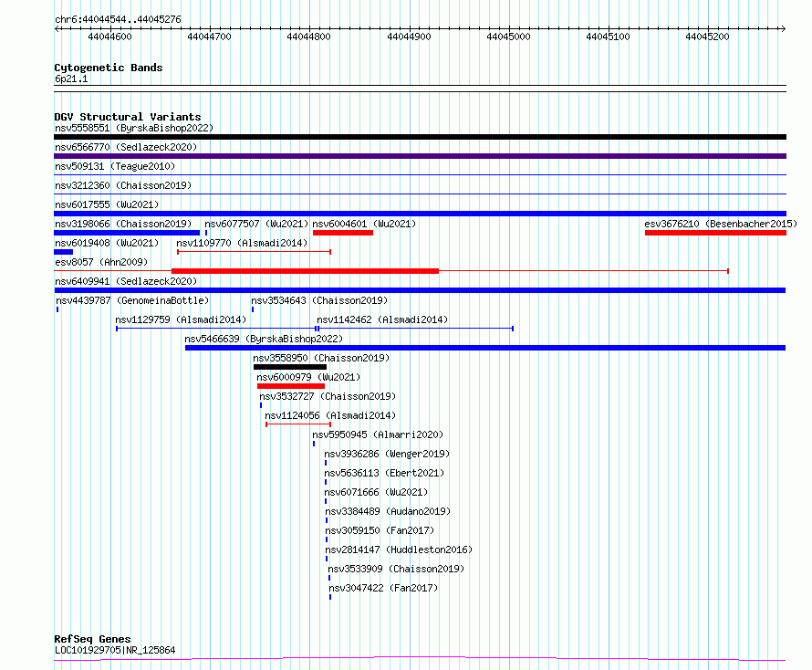Click the thick red esv8057 bar

tap(305, 271)
